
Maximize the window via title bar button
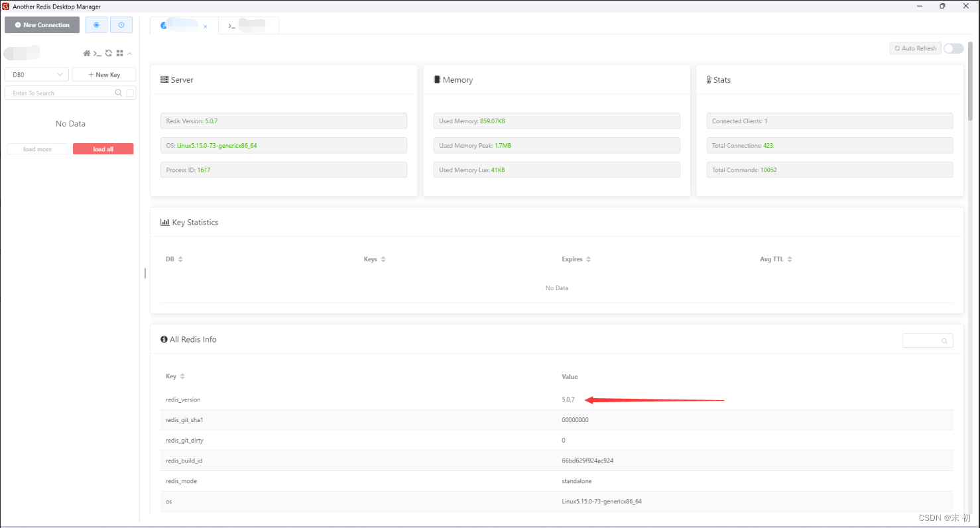[x=942, y=6]
